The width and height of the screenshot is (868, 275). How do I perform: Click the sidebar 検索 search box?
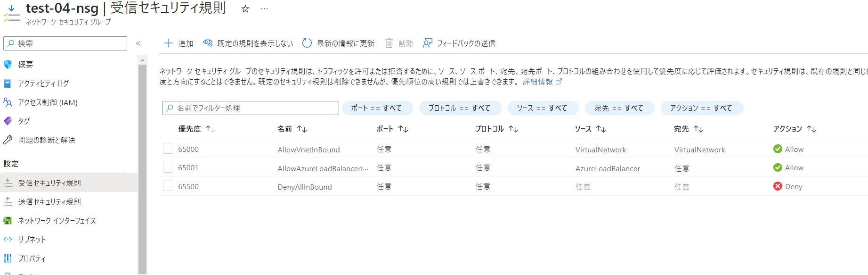(65, 43)
